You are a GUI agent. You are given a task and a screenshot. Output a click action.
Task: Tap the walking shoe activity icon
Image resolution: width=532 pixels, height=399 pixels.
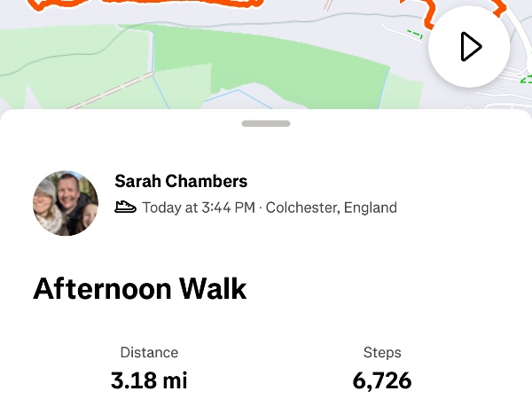pos(125,207)
